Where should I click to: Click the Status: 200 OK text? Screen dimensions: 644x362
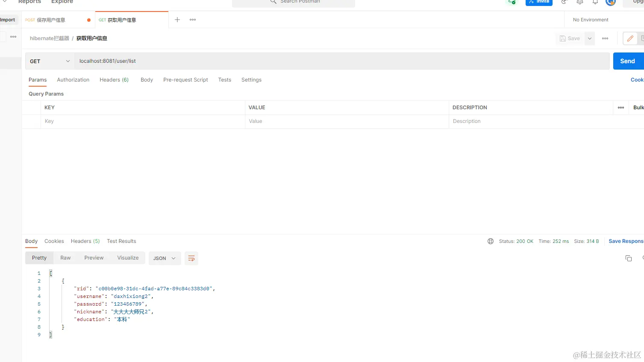(516, 241)
